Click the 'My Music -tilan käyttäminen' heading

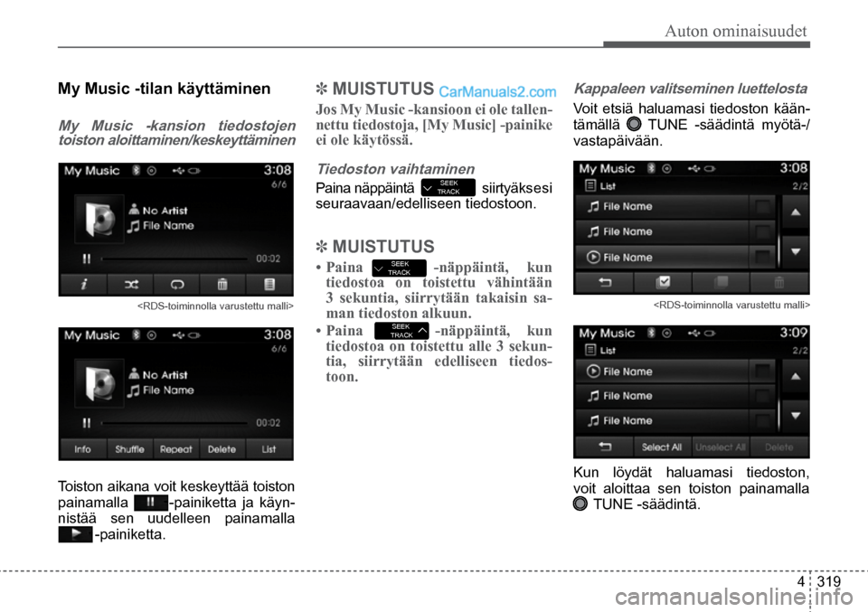click(x=165, y=89)
